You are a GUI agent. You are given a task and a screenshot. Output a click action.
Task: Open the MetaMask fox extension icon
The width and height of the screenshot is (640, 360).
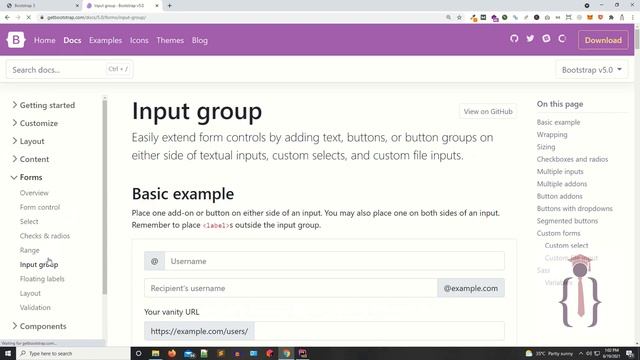coord(590,18)
